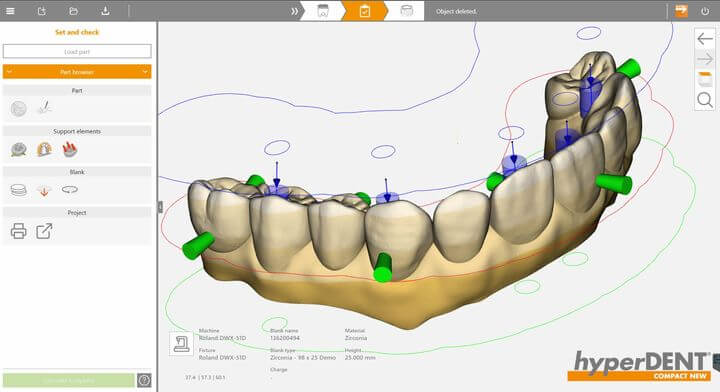Viewport: 720px width, 392px height.
Task: Go to the calculate toolpath workflow step
Action: (406, 11)
